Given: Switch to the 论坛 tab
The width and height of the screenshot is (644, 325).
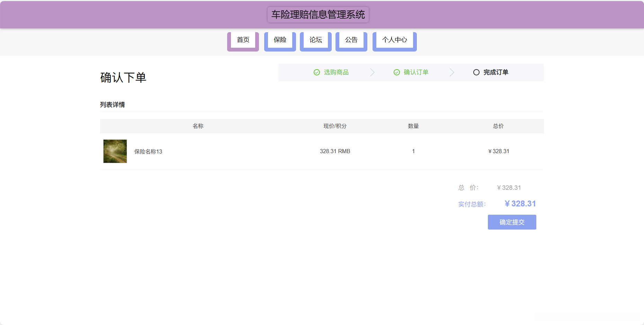Looking at the screenshot, I should (x=316, y=41).
